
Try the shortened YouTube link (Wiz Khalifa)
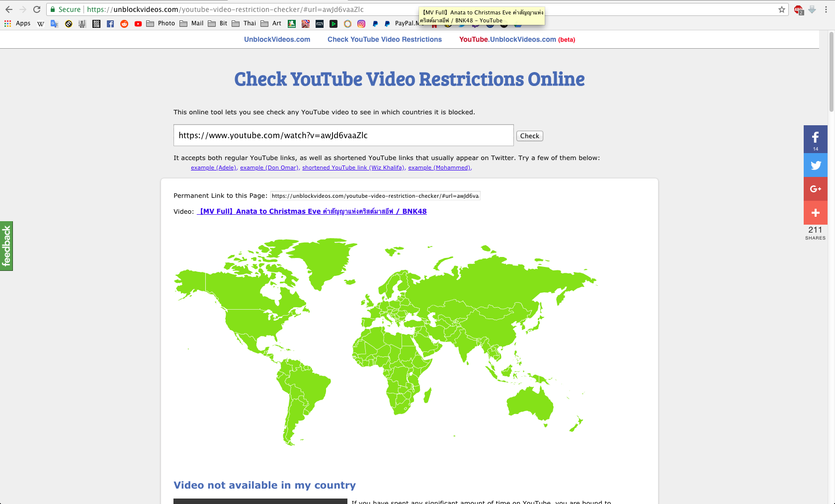pyautogui.click(x=353, y=168)
